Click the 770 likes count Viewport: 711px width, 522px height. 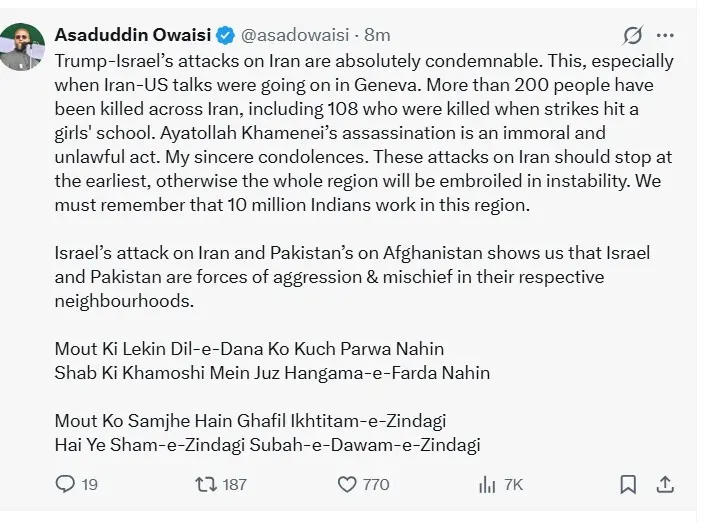tap(376, 484)
